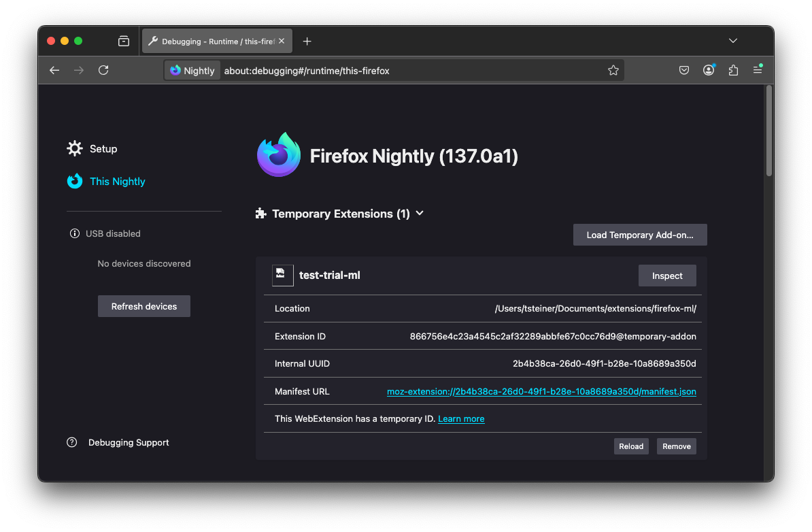Click the extension Location path text
The width and height of the screenshot is (812, 532).
[x=596, y=309]
